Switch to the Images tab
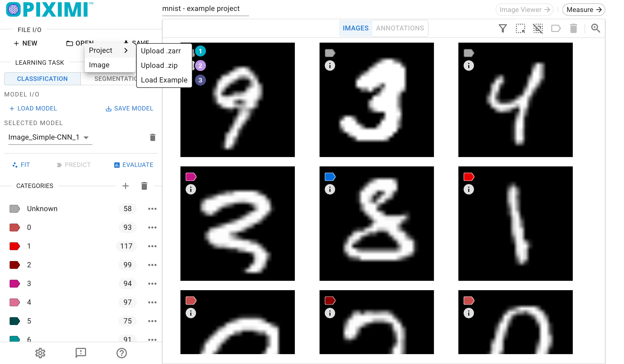 (x=355, y=28)
